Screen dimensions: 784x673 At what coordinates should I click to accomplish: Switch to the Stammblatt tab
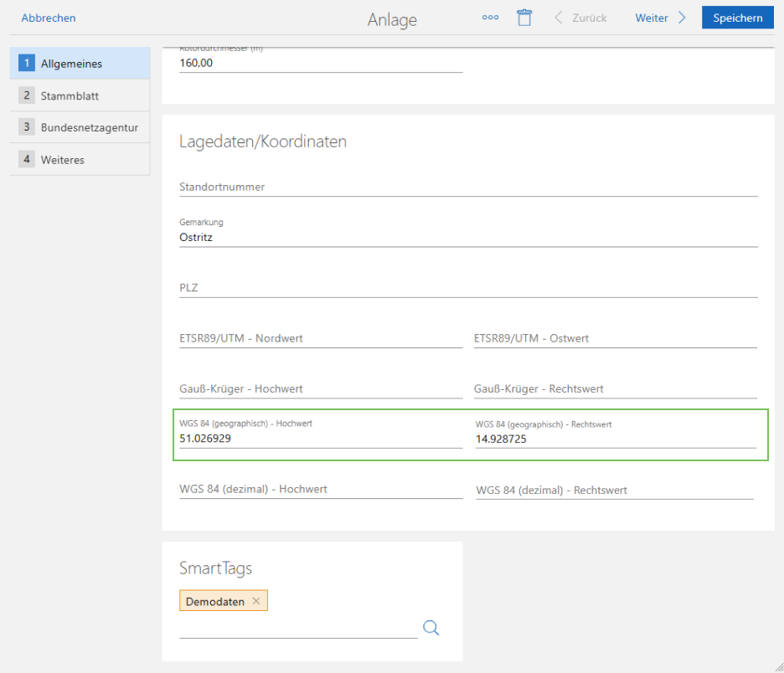[80, 95]
